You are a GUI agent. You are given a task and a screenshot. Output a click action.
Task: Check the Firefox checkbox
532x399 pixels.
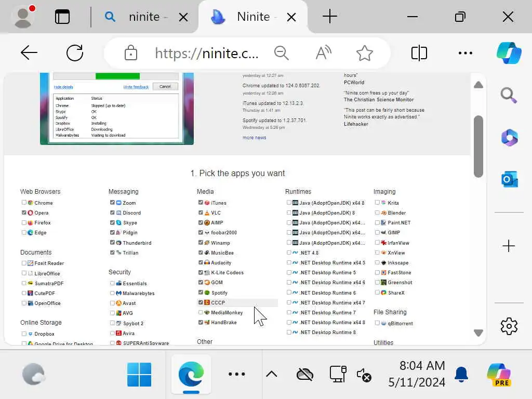pyautogui.click(x=24, y=222)
